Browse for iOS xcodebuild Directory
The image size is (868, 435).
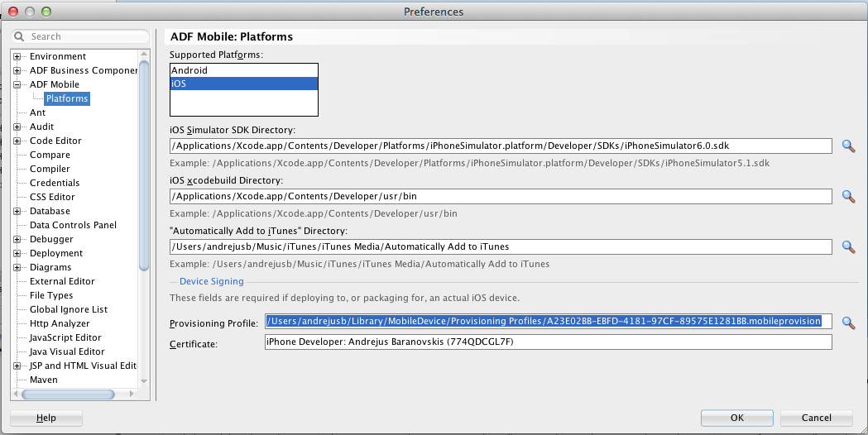(x=848, y=197)
